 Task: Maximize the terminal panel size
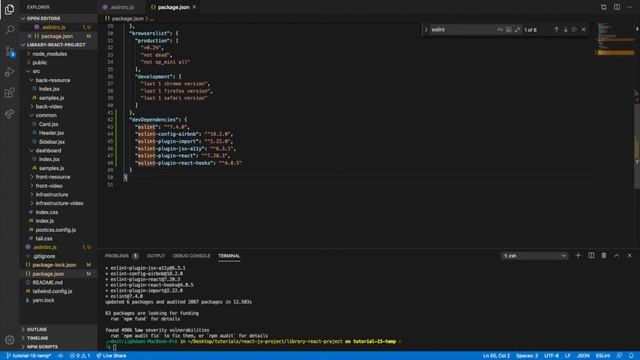pos(617,256)
